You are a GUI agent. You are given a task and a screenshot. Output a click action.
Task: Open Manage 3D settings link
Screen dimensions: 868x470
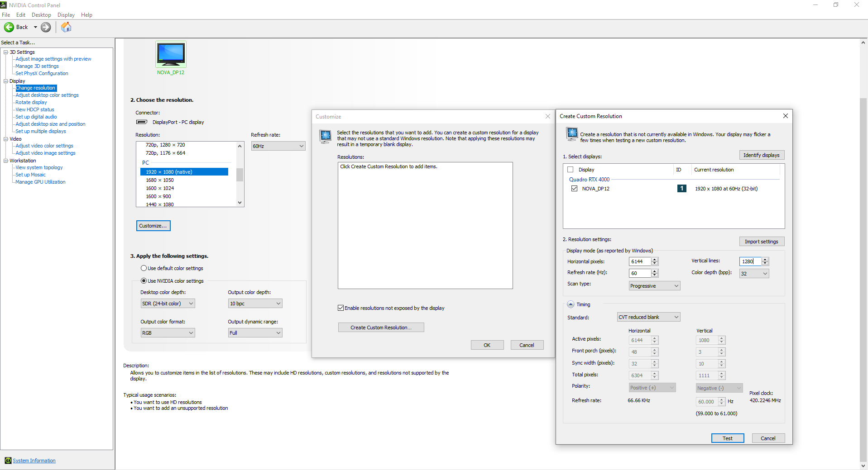point(37,66)
